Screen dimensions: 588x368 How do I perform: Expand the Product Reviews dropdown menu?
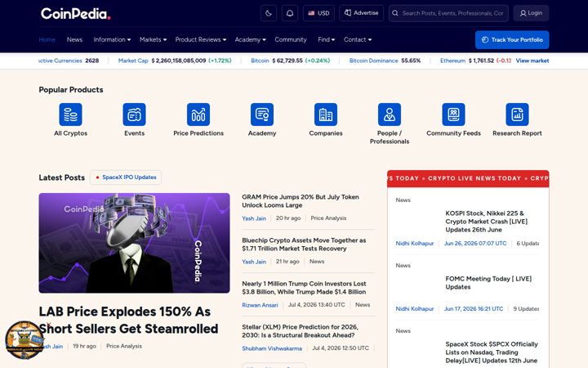[x=201, y=39]
